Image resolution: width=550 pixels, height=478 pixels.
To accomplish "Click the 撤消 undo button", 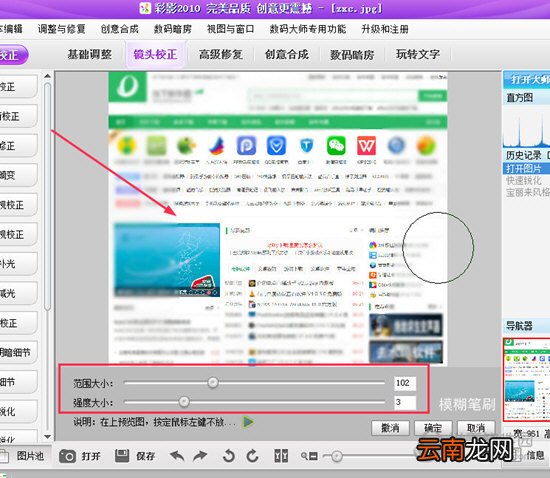I will click(390, 428).
